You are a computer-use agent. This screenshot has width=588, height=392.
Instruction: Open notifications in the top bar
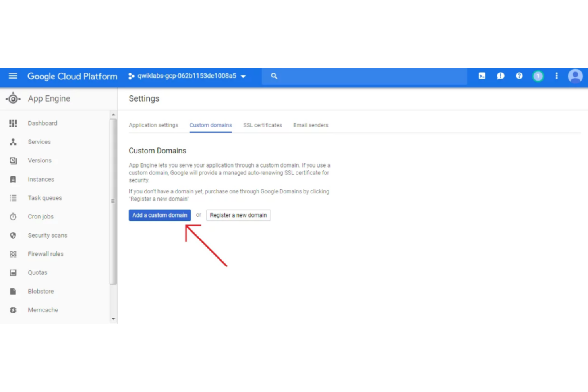coord(501,76)
